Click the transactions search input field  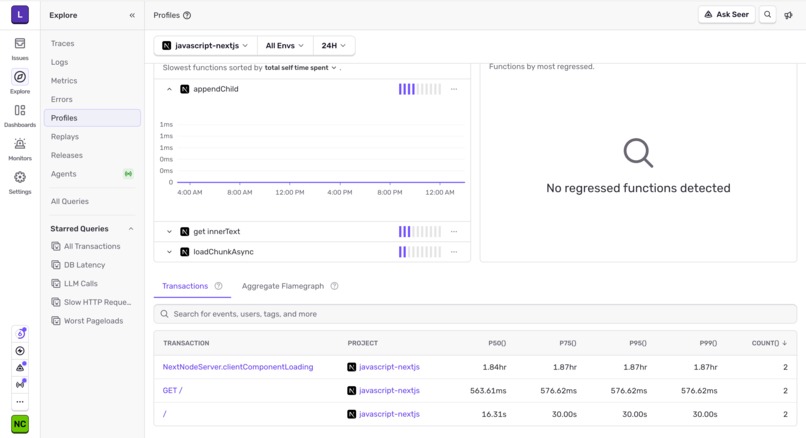click(x=475, y=314)
